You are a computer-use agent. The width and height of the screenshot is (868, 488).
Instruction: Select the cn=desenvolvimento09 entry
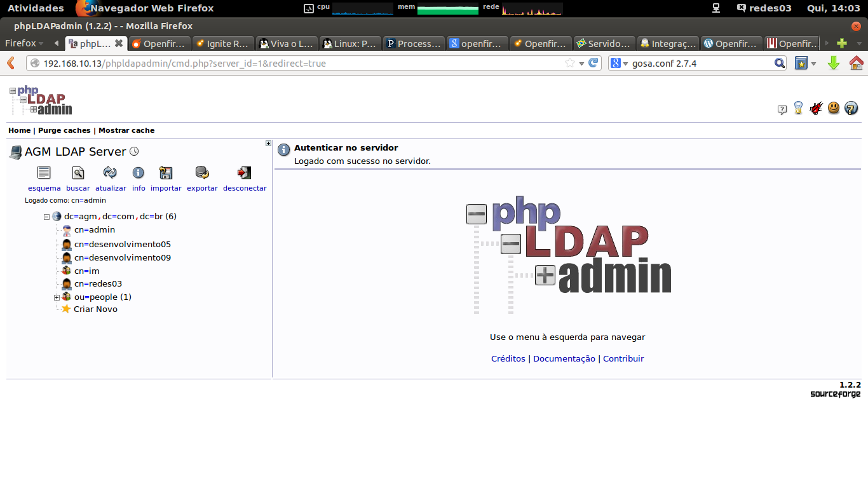[123, 258]
